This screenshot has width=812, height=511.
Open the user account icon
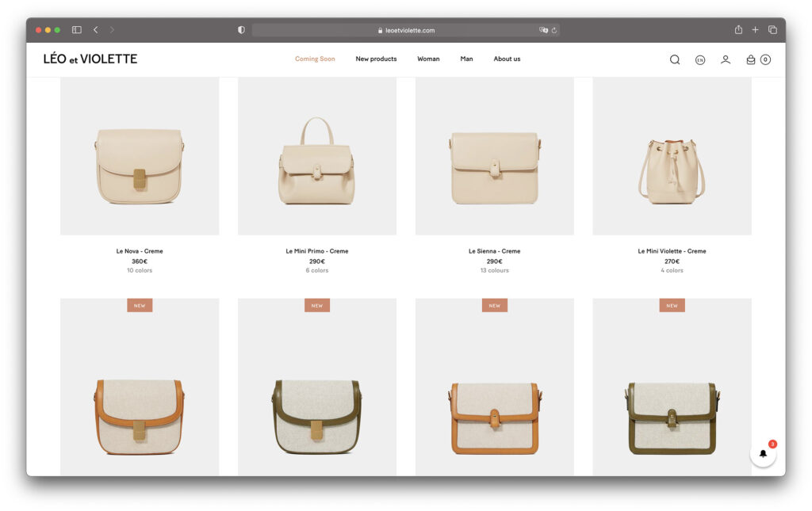[x=725, y=59]
